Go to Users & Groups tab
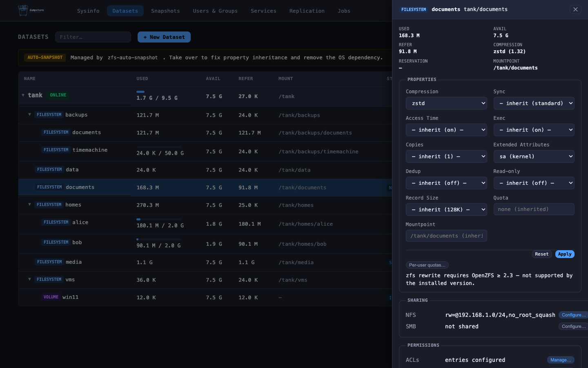 [215, 11]
